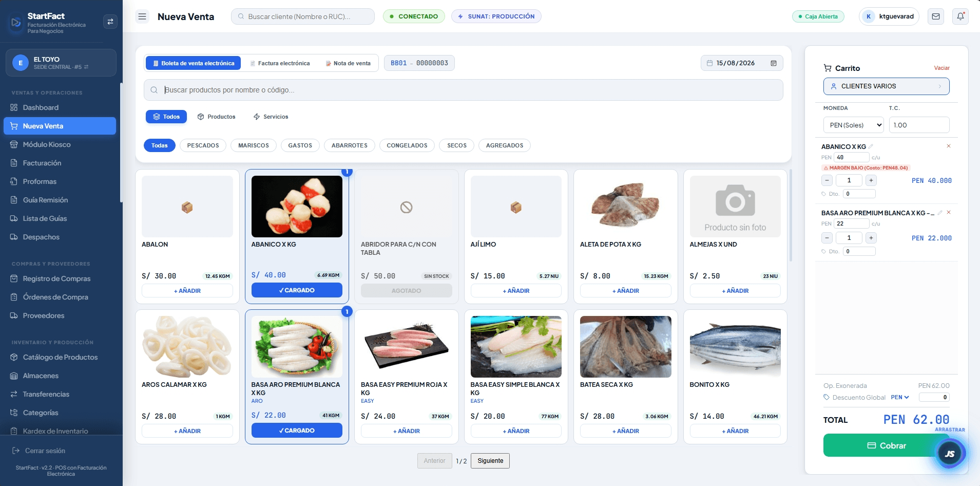Remove ABANICO X KG from cart

click(x=949, y=146)
